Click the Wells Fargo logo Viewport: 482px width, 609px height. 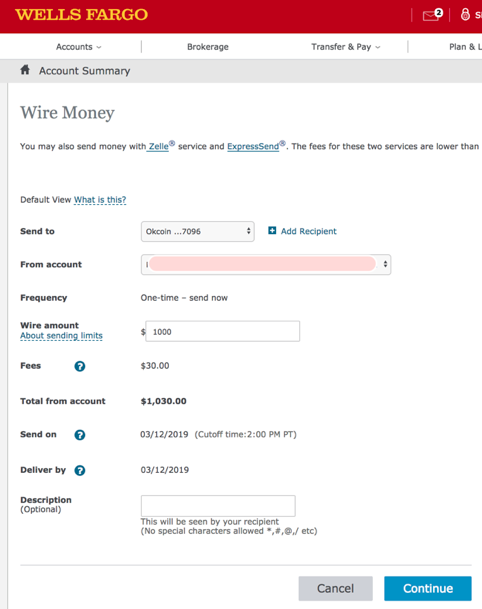point(82,15)
